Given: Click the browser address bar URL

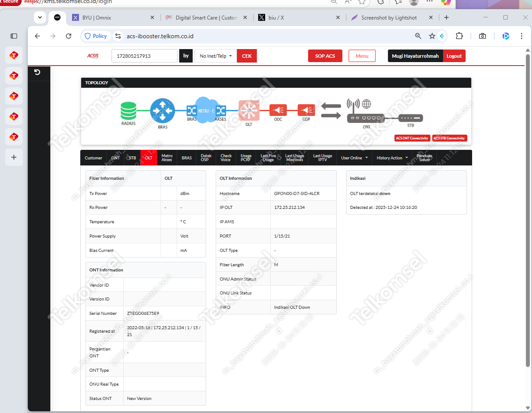Looking at the screenshot, I should [x=160, y=36].
